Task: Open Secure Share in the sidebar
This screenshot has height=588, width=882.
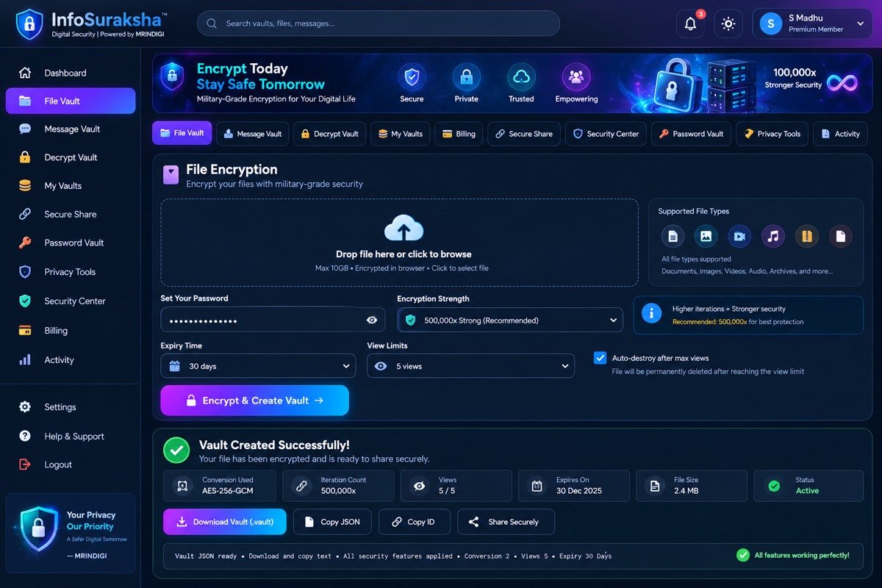Action: [x=71, y=214]
